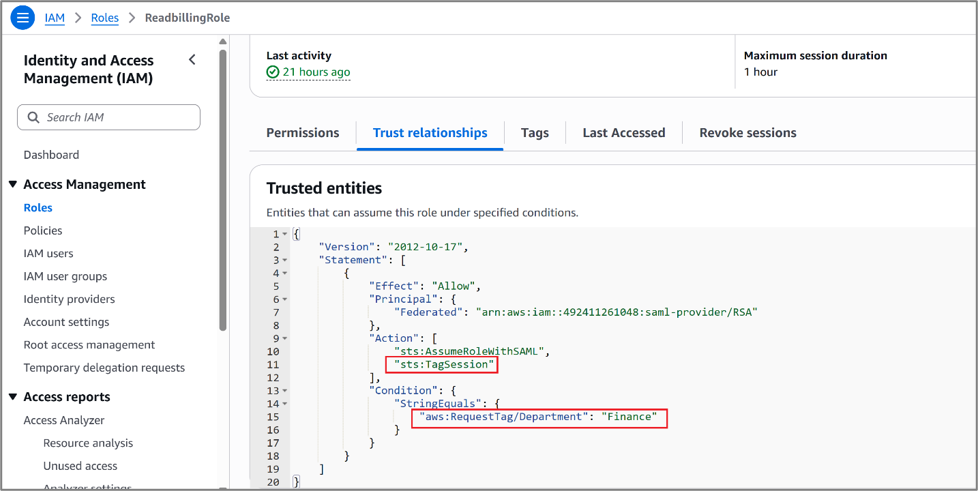Screen dimensions: 978x491
Task: Open Root access management
Action: click(x=89, y=345)
